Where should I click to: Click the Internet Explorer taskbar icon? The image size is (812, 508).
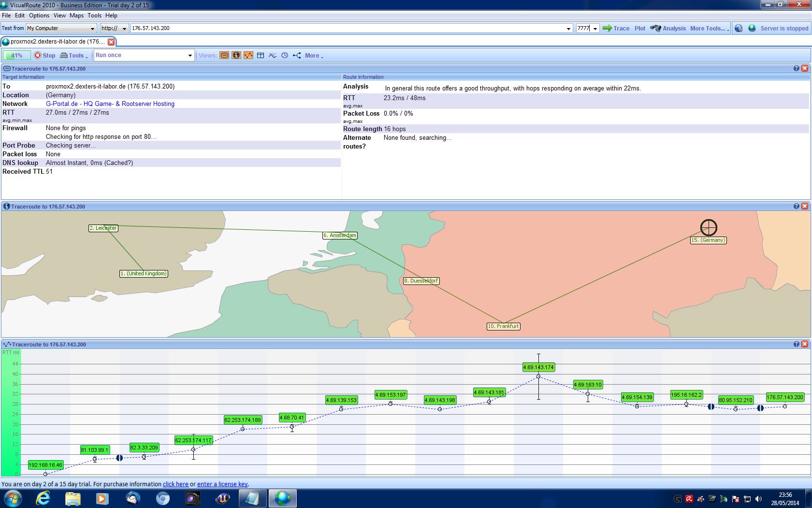pyautogui.click(x=43, y=498)
